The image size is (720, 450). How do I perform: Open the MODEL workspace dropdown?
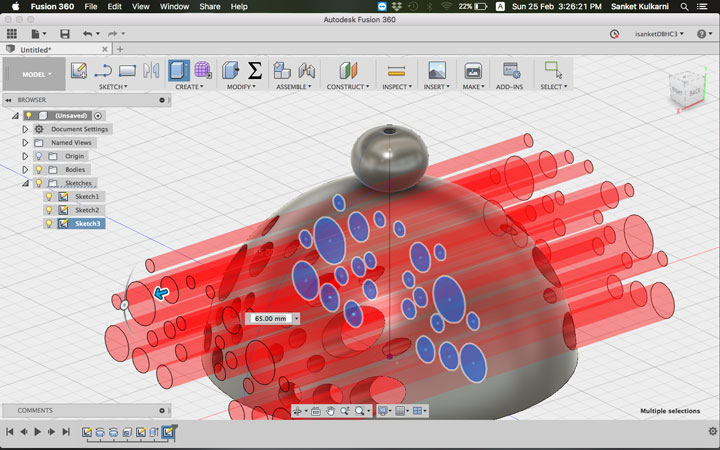(37, 74)
